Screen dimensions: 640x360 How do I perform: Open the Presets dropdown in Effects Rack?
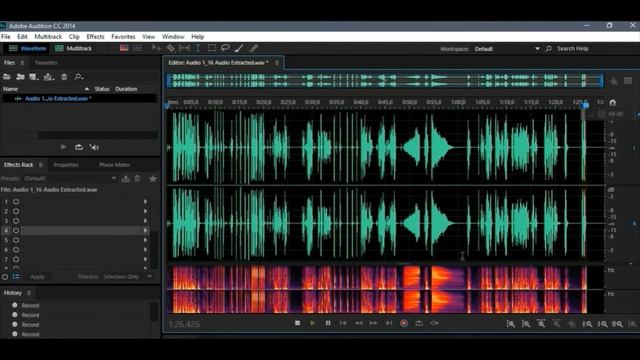[x=70, y=178]
